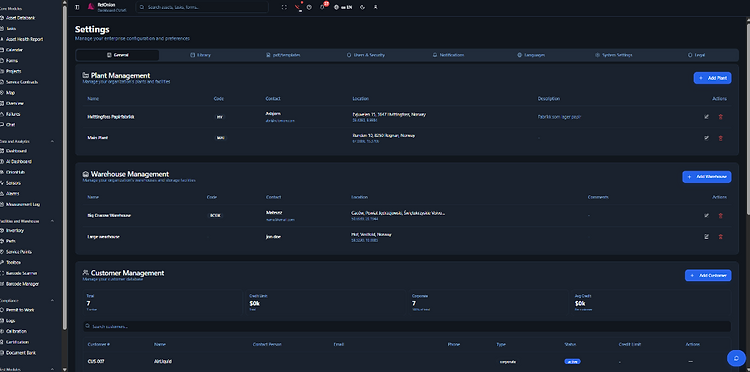This screenshot has width=750, height=372.
Task: Edit the Main Plant row
Action: coord(706,138)
